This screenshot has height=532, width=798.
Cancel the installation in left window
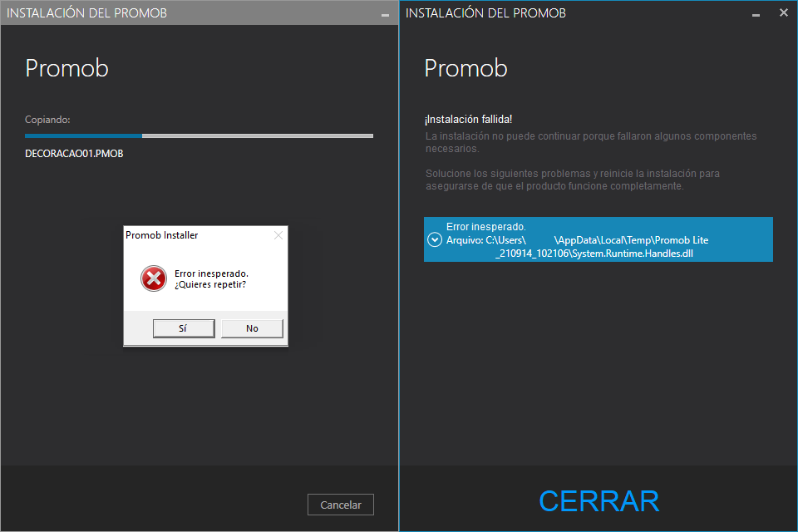(x=341, y=505)
